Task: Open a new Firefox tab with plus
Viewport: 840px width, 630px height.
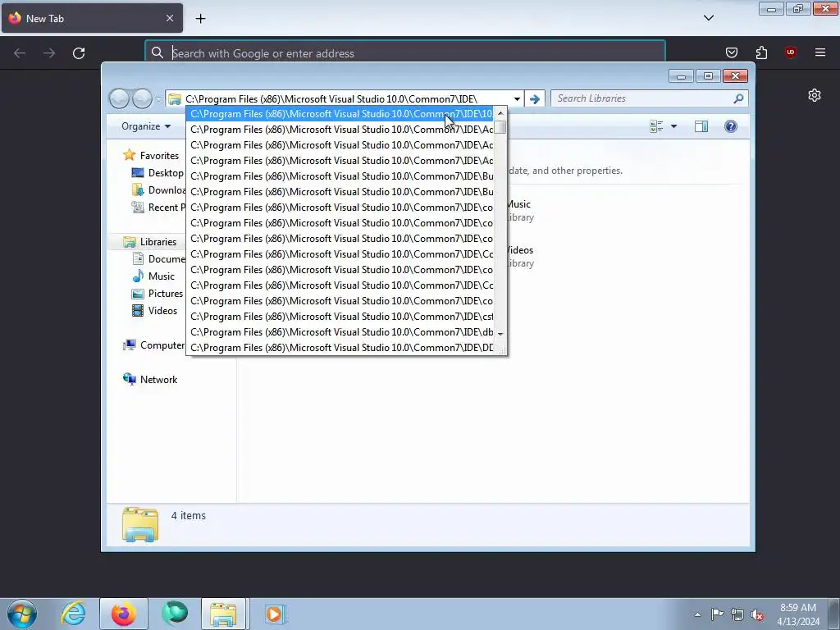Action: click(x=200, y=19)
